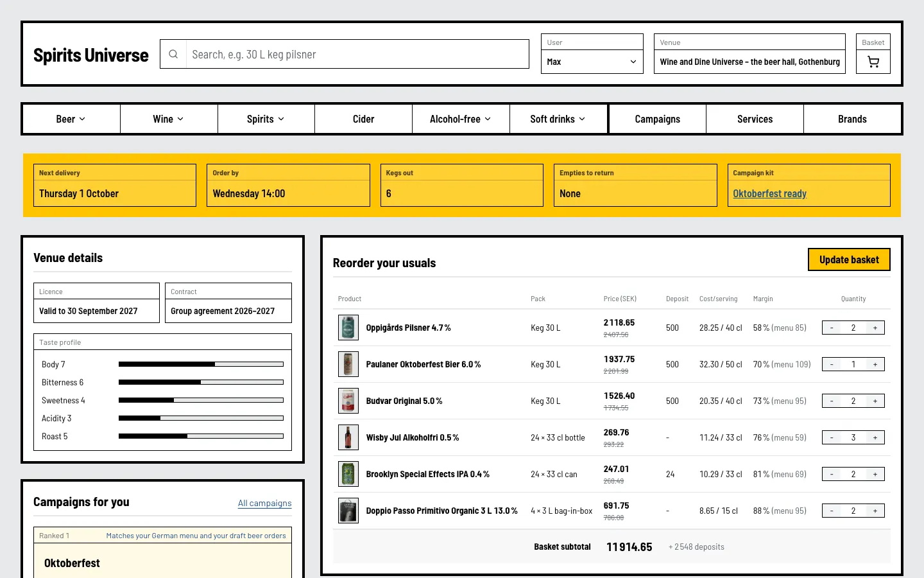Decrease Wisby Jul Alkoholfri quantity
Viewport: 924px width, 578px height.
[832, 437]
